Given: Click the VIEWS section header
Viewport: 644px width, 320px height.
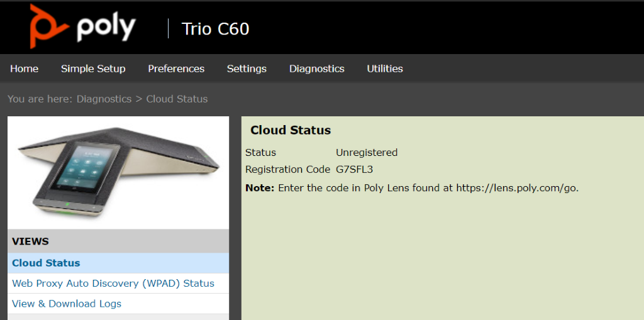Looking at the screenshot, I should pyautogui.click(x=118, y=241).
